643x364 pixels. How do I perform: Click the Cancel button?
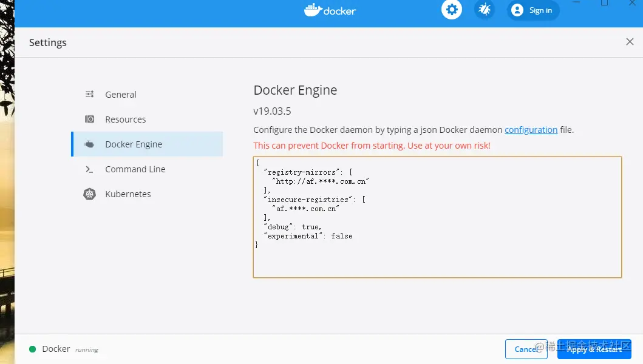526,349
